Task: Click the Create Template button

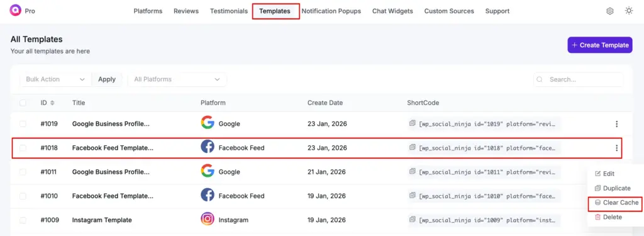Action: click(x=599, y=45)
